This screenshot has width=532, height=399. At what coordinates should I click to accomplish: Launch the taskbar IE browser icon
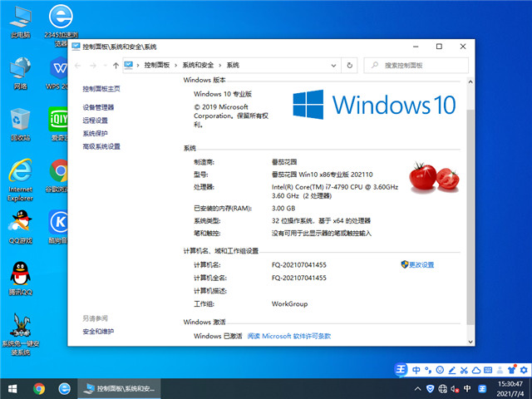coord(65,389)
